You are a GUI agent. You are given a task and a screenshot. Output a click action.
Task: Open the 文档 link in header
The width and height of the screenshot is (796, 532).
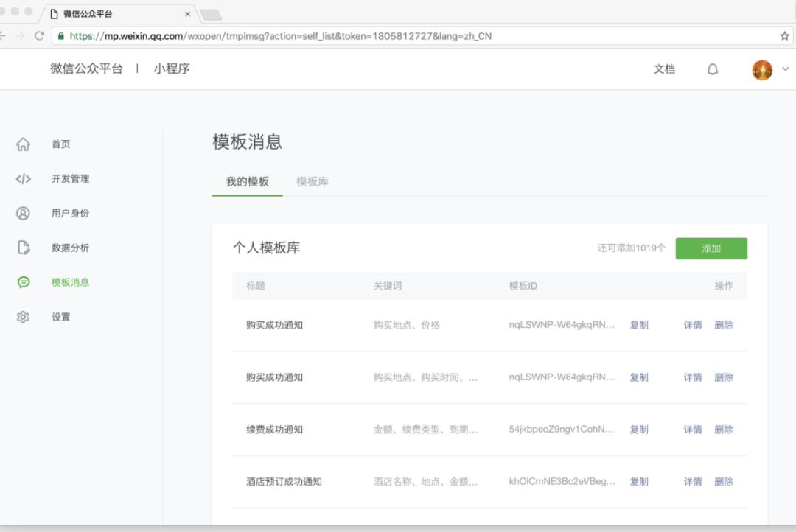664,69
